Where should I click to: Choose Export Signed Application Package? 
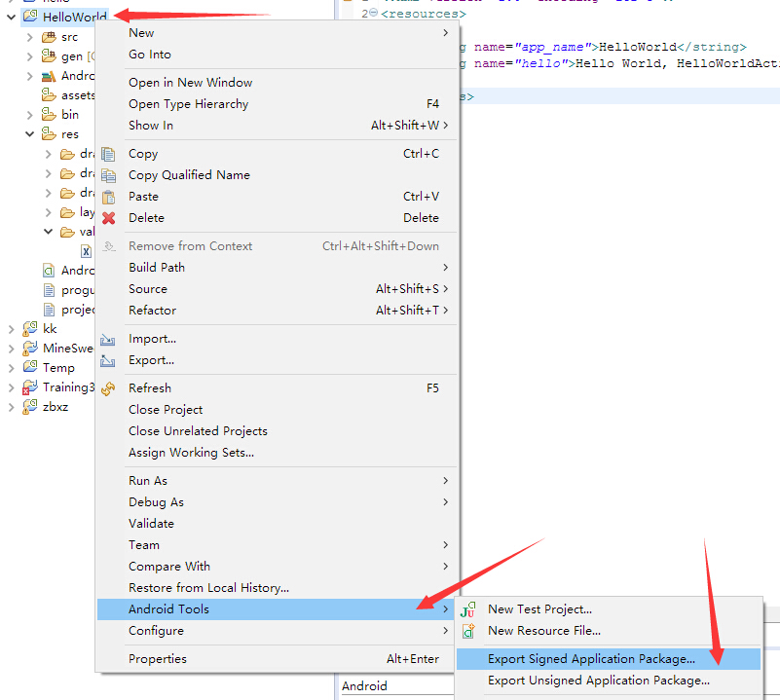click(x=591, y=659)
